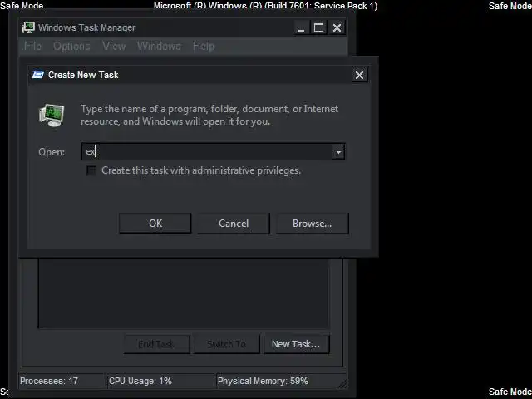Open the File menu in Task Manager
The width and height of the screenshot is (532, 399).
[x=32, y=46]
